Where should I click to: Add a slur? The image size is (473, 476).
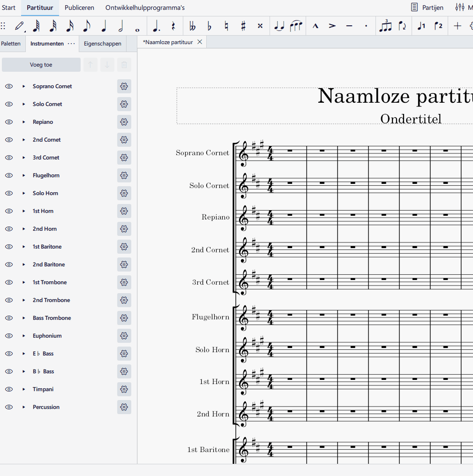(296, 26)
